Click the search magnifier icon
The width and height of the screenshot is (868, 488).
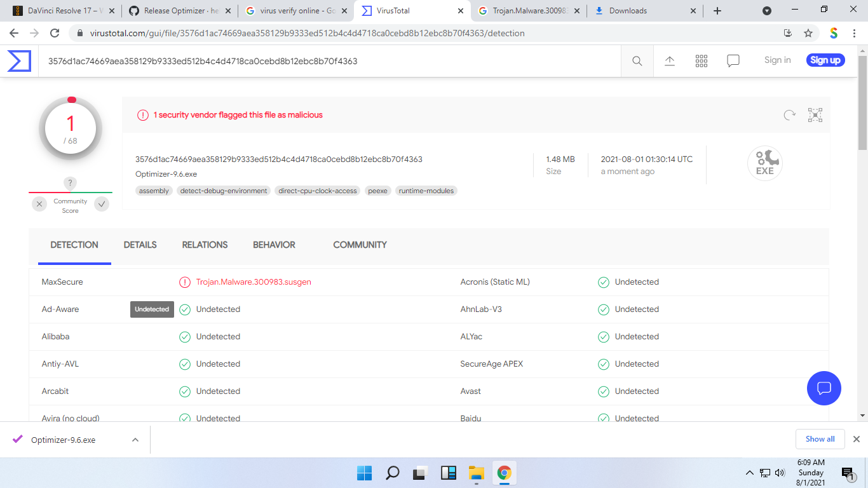(x=637, y=60)
